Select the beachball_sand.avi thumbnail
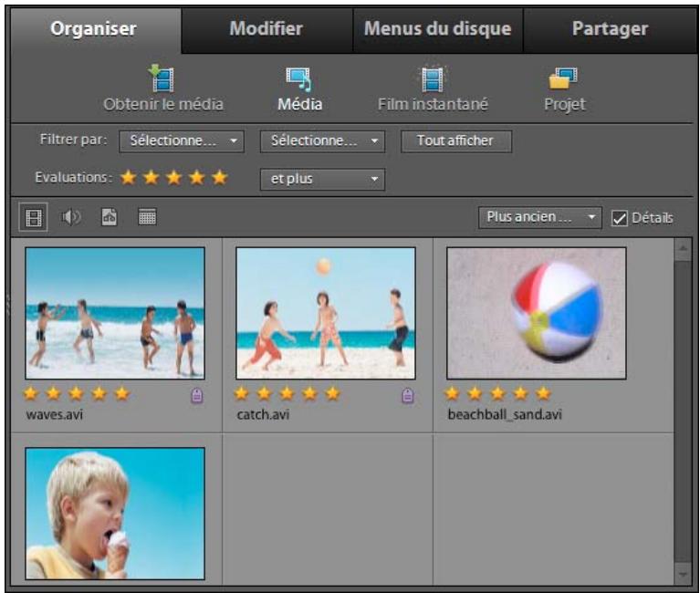The image size is (700, 593). tap(537, 313)
